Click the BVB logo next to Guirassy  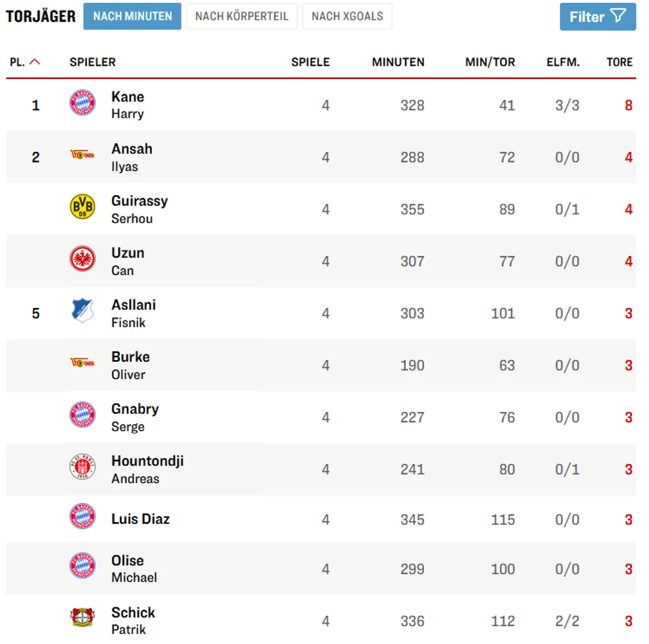83,207
